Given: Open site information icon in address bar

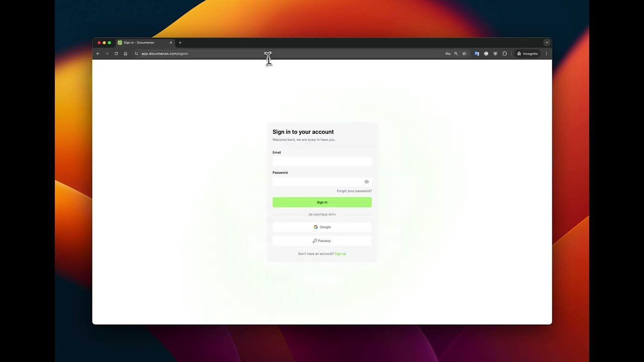Looking at the screenshot, I should tap(136, 54).
